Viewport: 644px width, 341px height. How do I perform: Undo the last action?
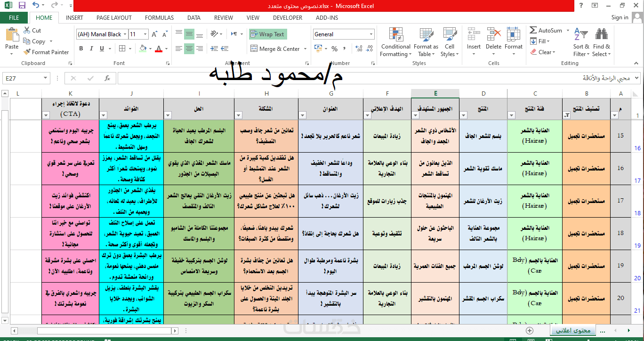tap(36, 6)
